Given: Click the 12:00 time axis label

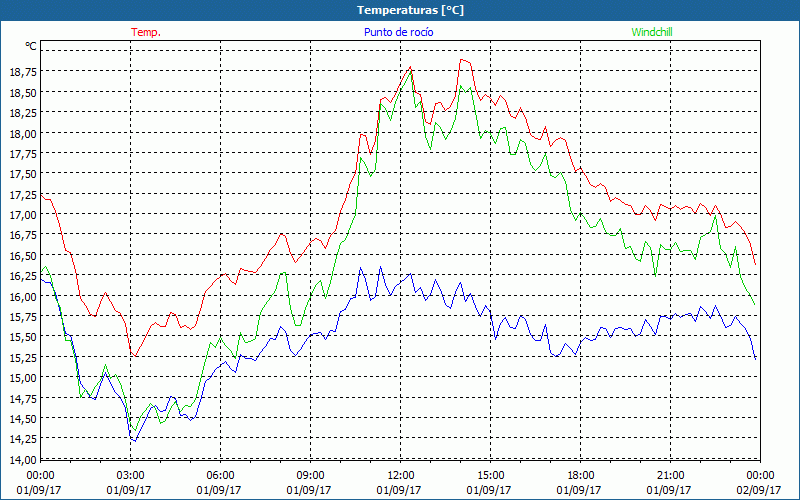Looking at the screenshot, I should 401,476.
